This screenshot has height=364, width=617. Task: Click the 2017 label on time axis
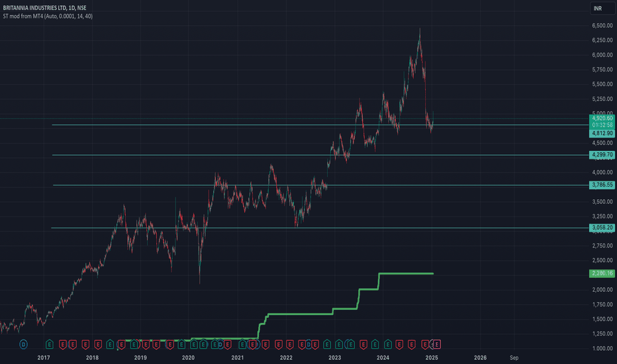(x=44, y=357)
